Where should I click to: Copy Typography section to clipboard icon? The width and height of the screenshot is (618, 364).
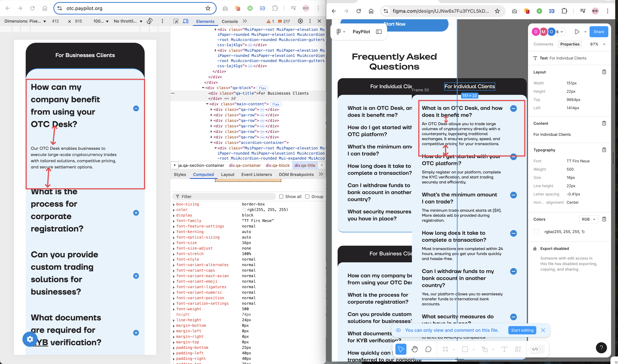pyautogui.click(x=604, y=150)
